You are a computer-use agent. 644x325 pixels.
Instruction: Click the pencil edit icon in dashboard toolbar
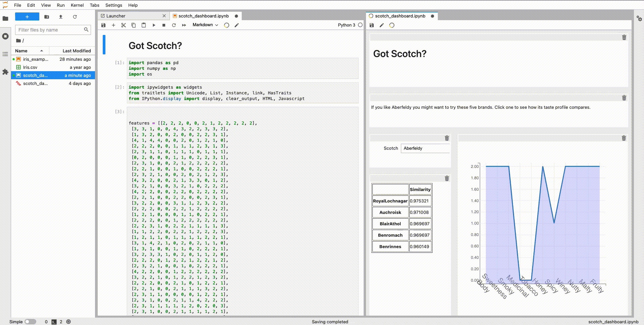tap(382, 25)
